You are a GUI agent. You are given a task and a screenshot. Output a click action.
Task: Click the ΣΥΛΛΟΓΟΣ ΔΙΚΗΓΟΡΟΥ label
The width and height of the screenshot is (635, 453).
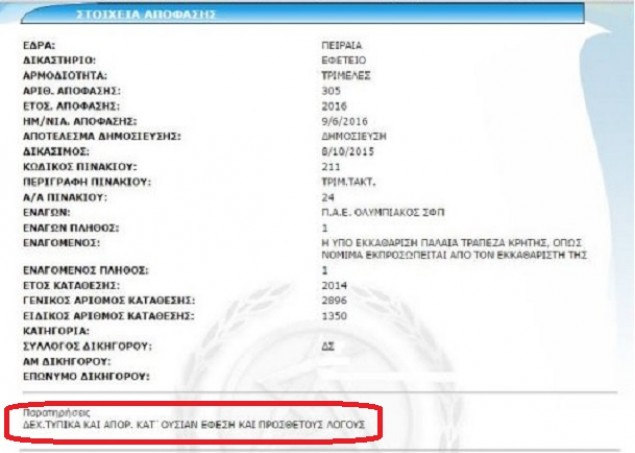tap(87, 346)
